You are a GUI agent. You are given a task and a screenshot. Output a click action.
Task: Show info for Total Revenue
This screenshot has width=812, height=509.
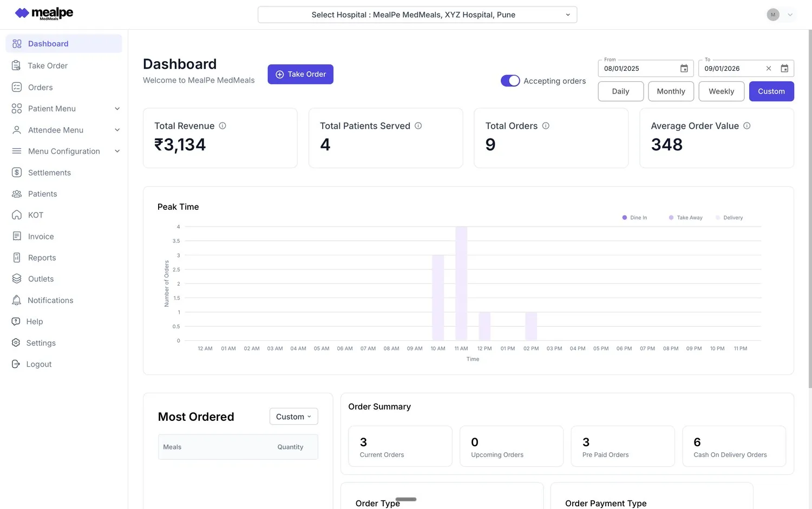(222, 125)
